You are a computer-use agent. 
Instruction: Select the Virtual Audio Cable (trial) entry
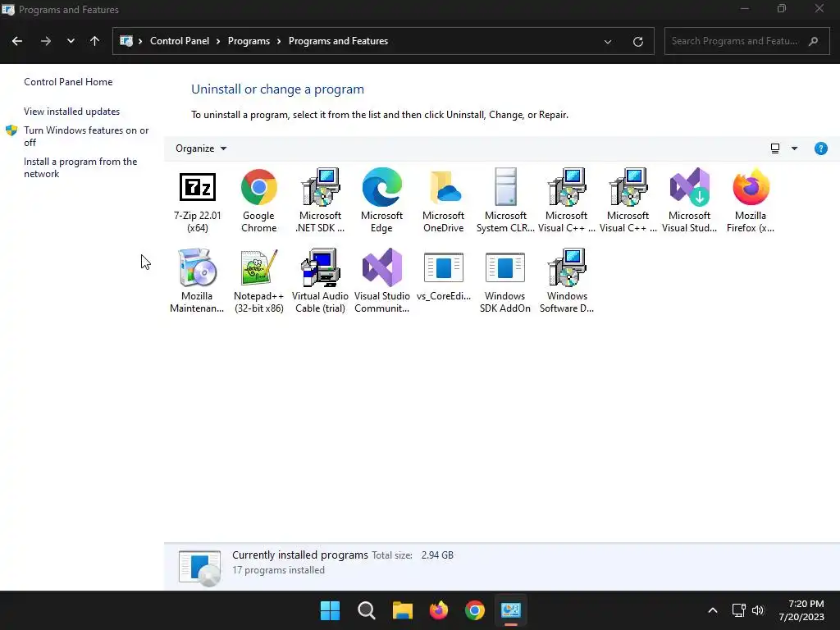click(321, 281)
